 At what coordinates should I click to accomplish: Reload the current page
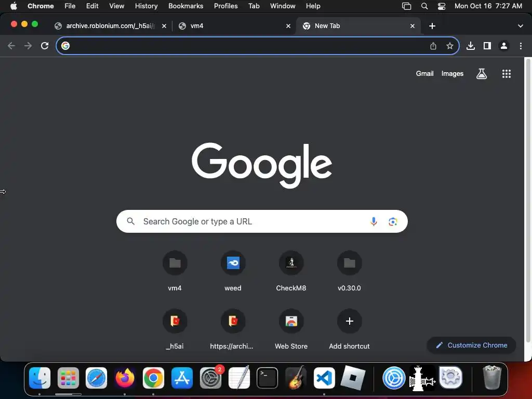[45, 46]
